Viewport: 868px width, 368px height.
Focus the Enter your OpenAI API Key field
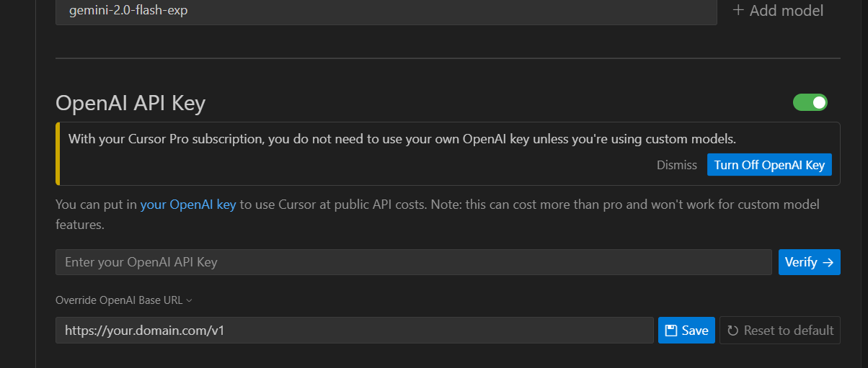click(x=413, y=262)
